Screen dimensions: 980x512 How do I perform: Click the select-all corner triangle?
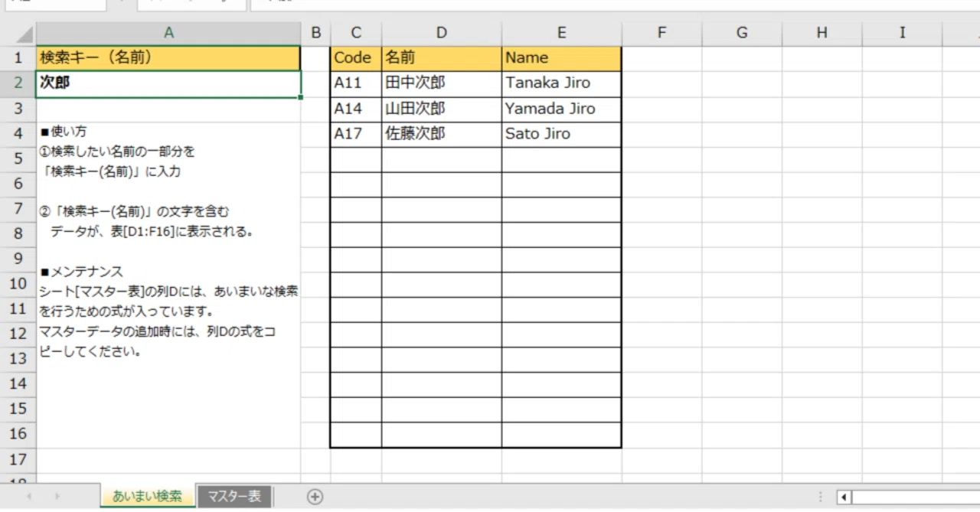point(24,34)
